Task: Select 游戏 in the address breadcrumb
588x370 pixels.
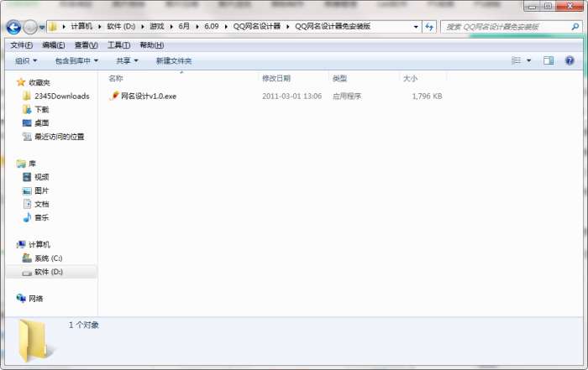Action: pyautogui.click(x=157, y=26)
